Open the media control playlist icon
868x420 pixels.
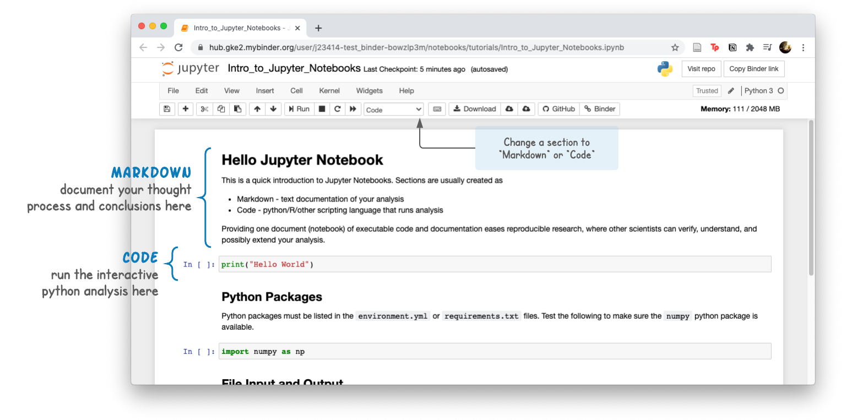pyautogui.click(x=767, y=47)
